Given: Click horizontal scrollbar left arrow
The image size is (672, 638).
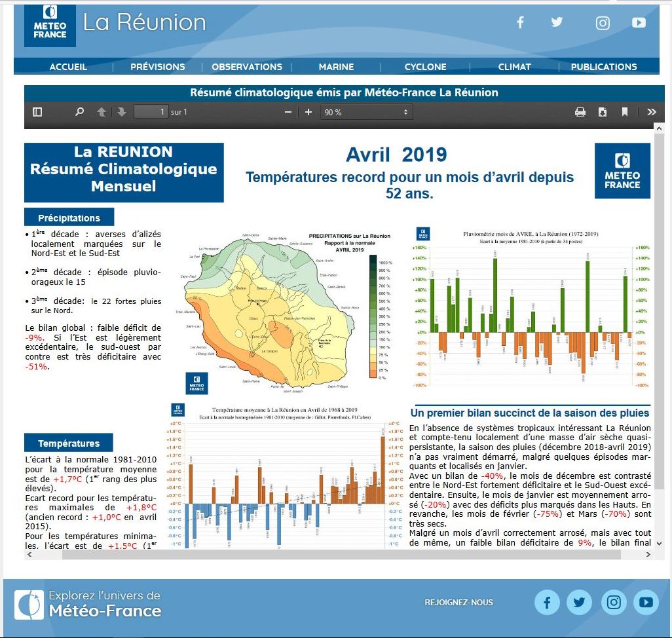Looking at the screenshot, I should tap(29, 554).
